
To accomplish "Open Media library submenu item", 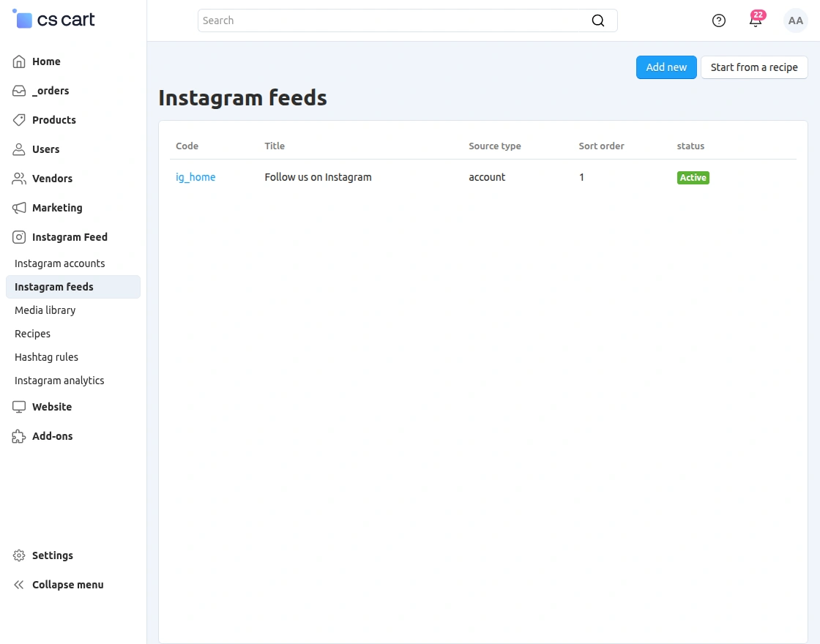I will [x=45, y=310].
